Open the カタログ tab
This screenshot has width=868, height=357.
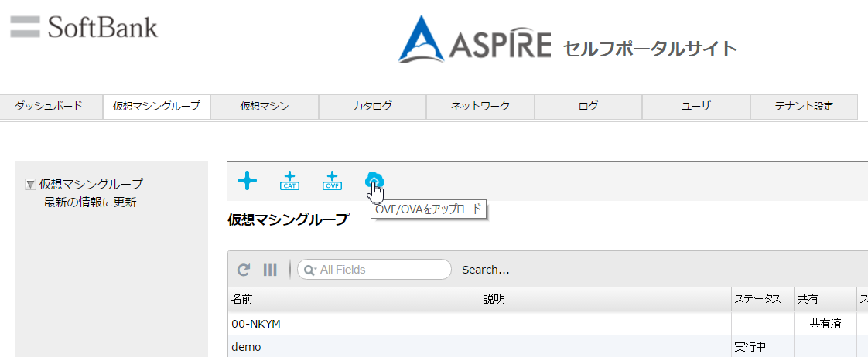(373, 106)
